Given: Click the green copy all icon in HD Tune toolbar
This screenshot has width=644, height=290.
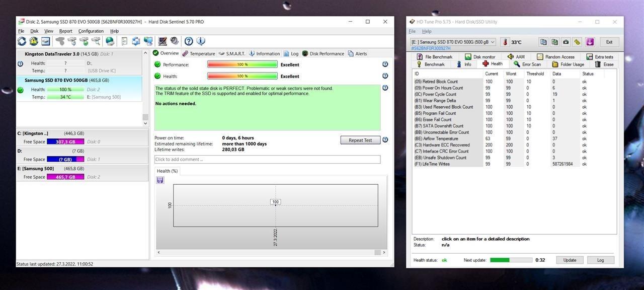Looking at the screenshot, I should 554,42.
